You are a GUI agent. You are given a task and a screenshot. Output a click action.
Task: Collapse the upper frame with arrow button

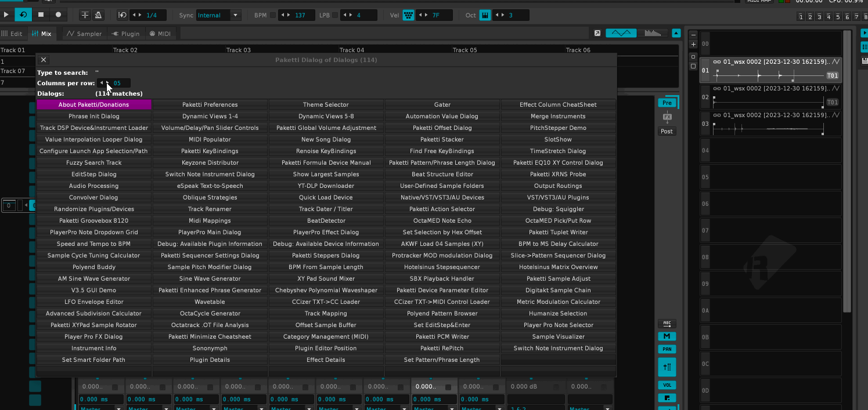676,34
